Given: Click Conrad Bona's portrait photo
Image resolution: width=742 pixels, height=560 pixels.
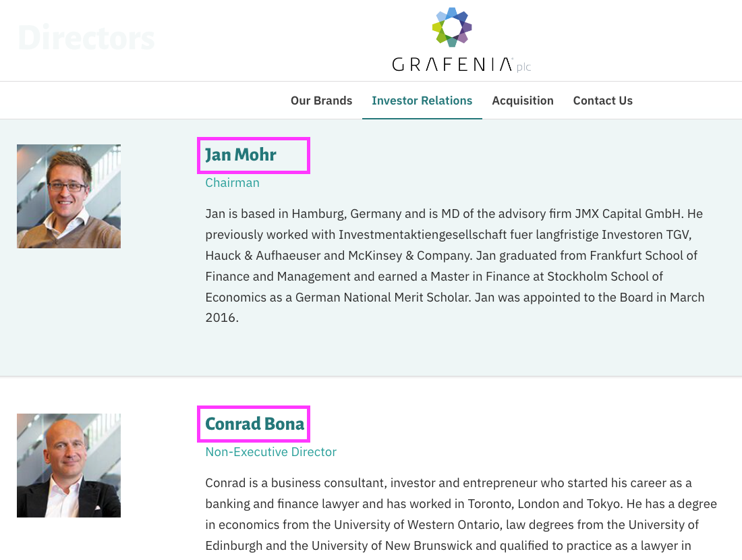Looking at the screenshot, I should click(x=69, y=466).
